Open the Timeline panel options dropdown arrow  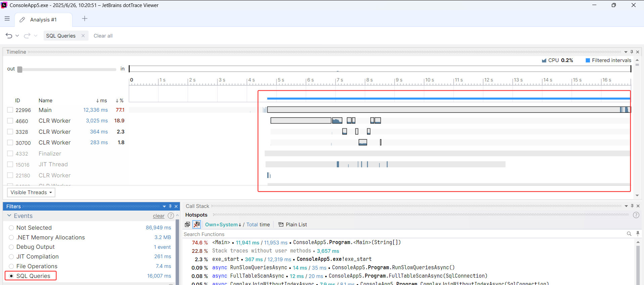(x=626, y=52)
